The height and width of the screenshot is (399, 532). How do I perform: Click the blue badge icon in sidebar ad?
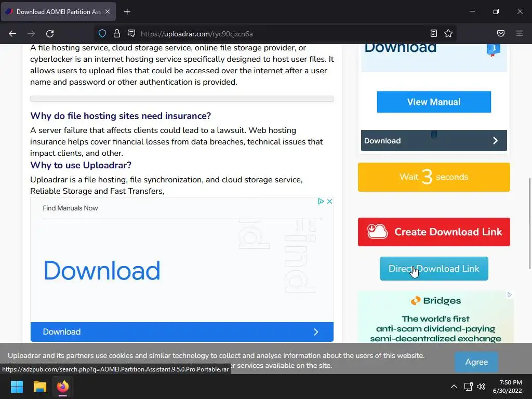494,49
